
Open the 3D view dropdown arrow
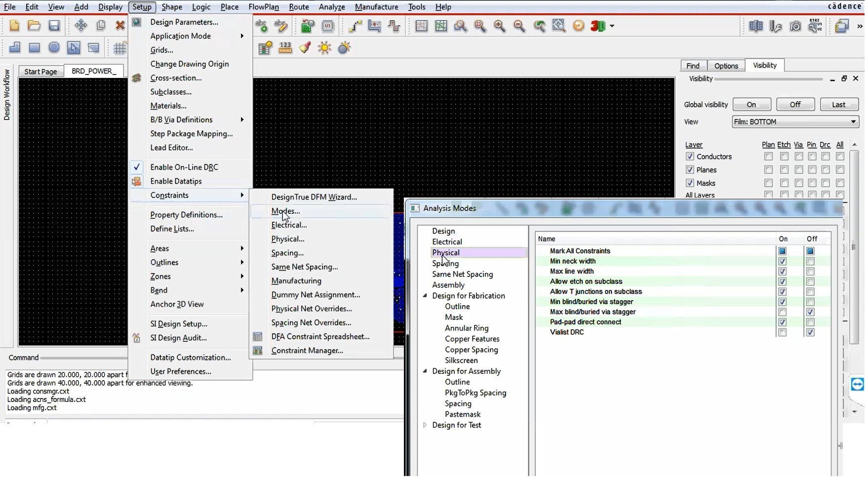tap(612, 26)
